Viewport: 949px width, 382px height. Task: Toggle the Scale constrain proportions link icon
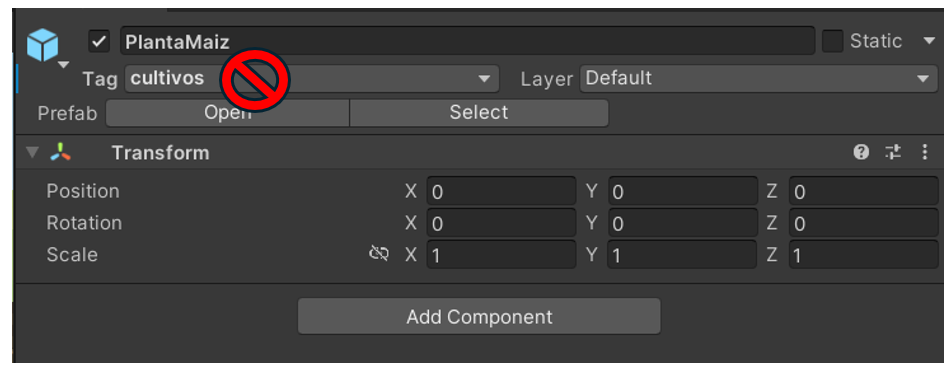pyautogui.click(x=379, y=254)
